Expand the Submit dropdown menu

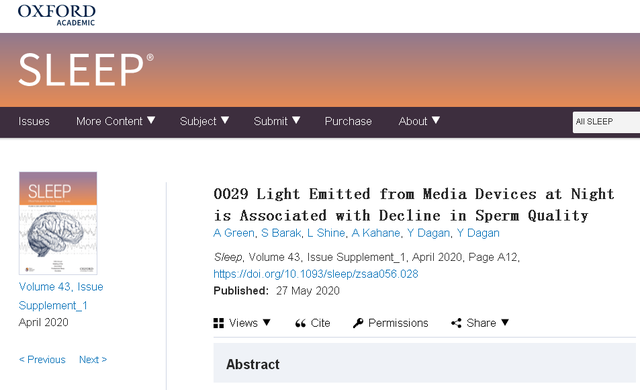(x=277, y=121)
